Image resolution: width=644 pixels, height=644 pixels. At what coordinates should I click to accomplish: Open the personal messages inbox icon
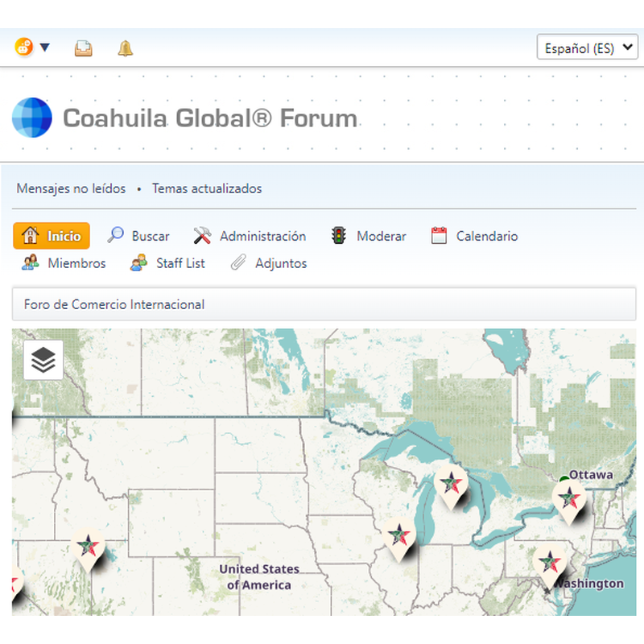click(84, 48)
